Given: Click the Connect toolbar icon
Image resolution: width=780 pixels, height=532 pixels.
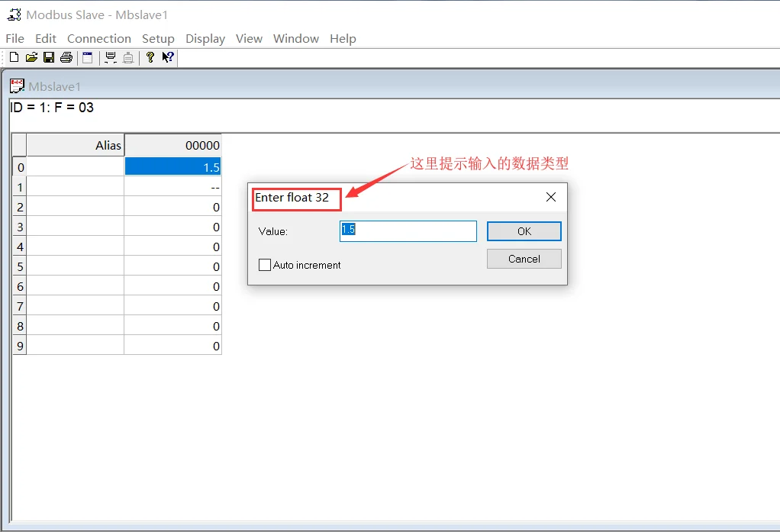Looking at the screenshot, I should pyautogui.click(x=111, y=57).
